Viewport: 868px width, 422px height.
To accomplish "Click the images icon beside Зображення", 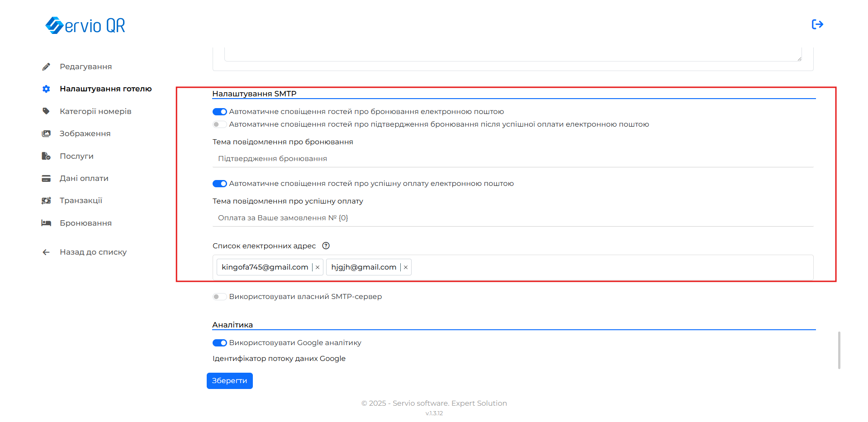I will 46,134.
